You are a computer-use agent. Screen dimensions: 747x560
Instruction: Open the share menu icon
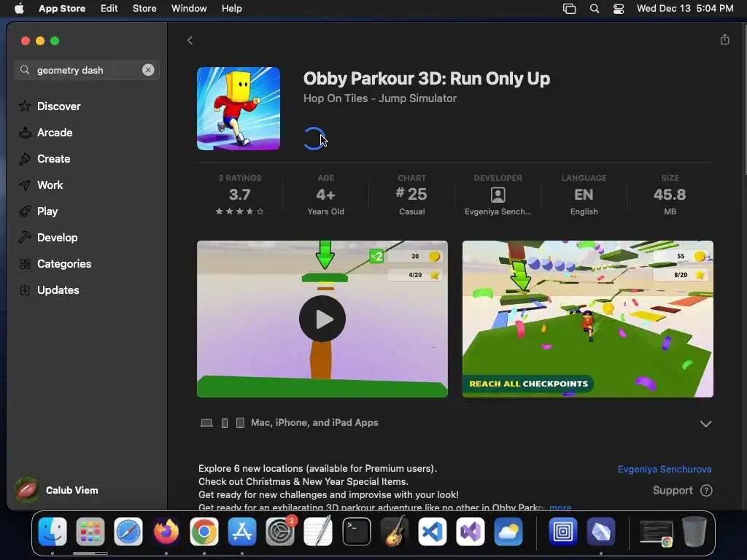point(724,39)
